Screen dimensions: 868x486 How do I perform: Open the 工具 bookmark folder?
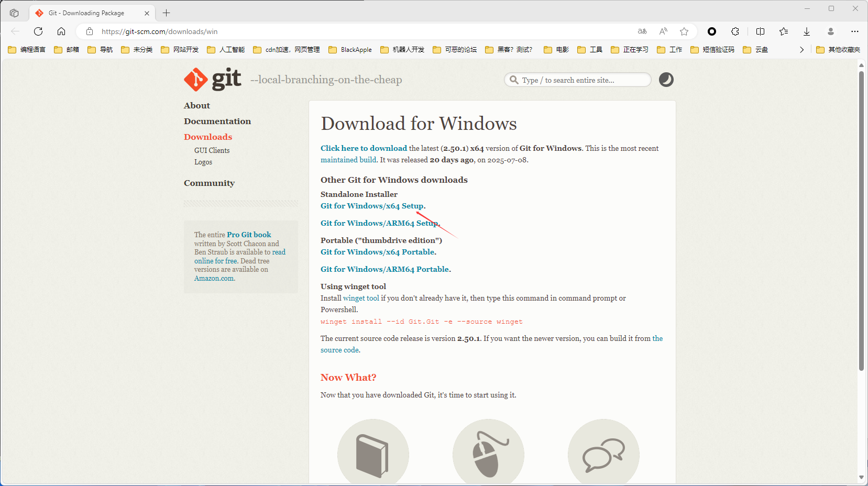coord(590,50)
